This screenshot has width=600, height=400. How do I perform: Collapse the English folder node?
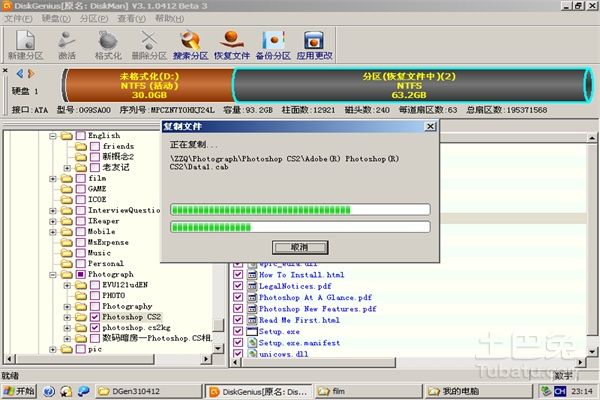coord(53,136)
